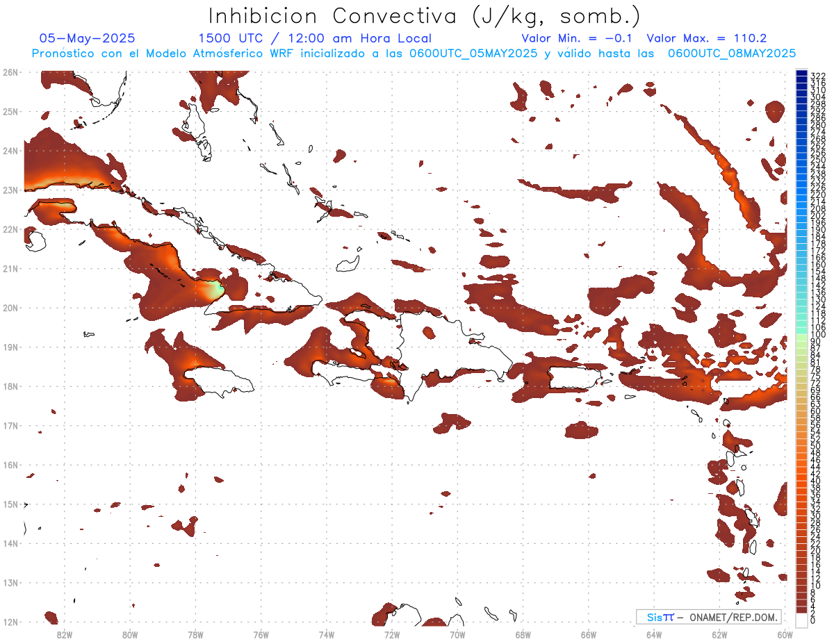This screenshot has width=834, height=644.
Task: Click the 76W longitude label
Action: pyautogui.click(x=261, y=634)
